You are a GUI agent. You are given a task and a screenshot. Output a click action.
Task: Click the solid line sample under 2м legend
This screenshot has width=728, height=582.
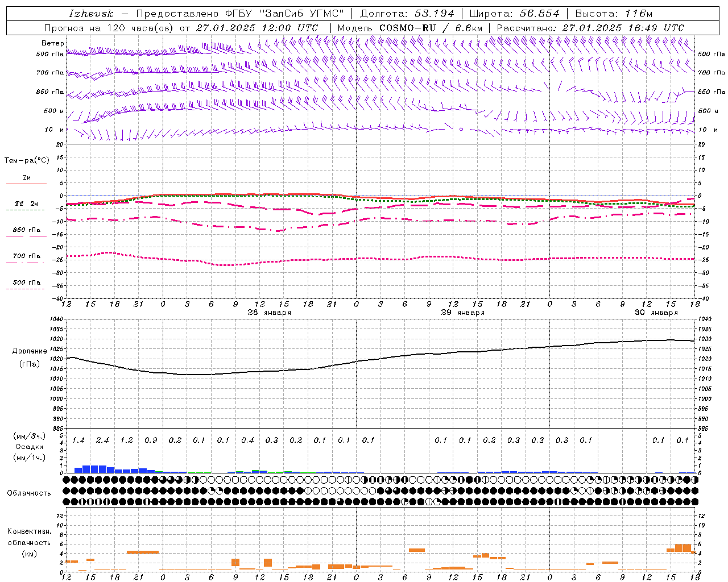pyautogui.click(x=26, y=184)
